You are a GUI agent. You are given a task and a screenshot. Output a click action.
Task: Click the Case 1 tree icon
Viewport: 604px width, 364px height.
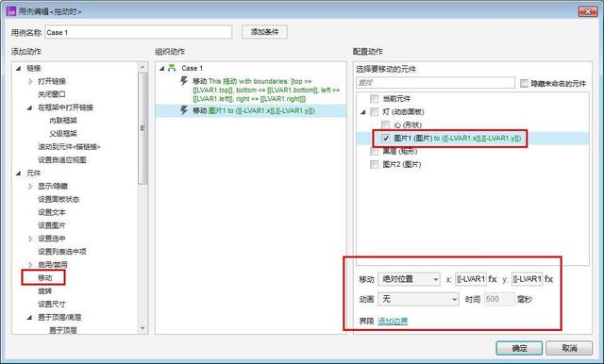click(x=172, y=68)
